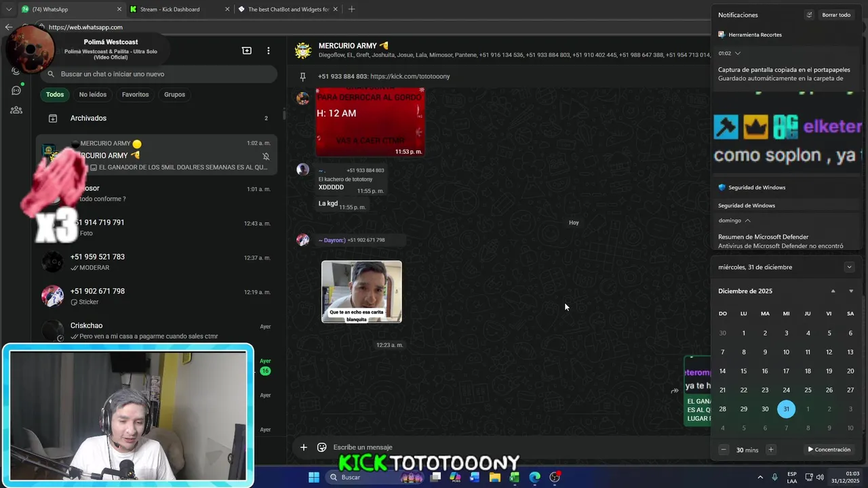Open new browser tab plus button
Viewport: 868px width, 488px height.
tap(351, 9)
